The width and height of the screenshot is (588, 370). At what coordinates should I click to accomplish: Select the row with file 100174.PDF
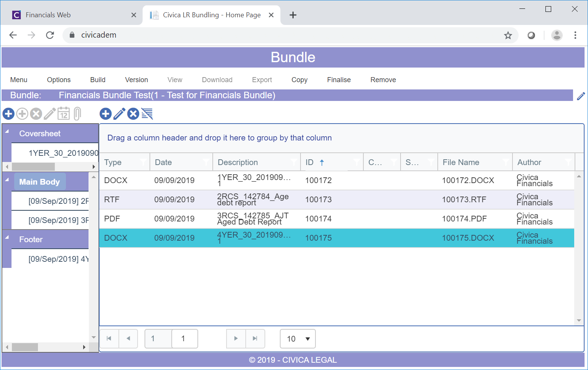coord(337,219)
